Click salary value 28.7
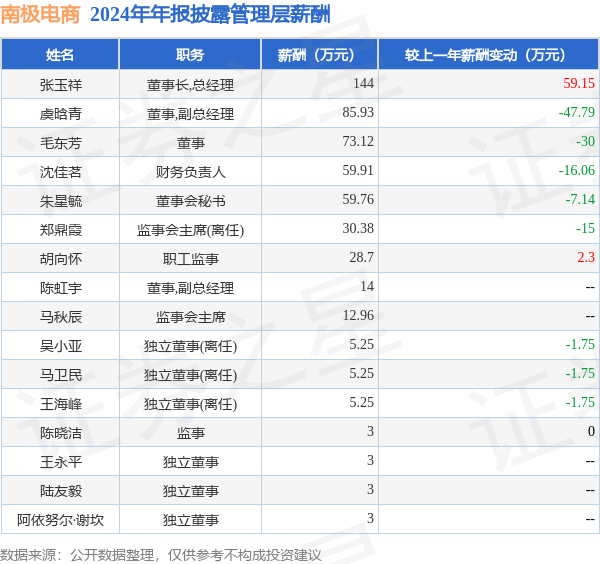The image size is (600, 564). coord(361,258)
